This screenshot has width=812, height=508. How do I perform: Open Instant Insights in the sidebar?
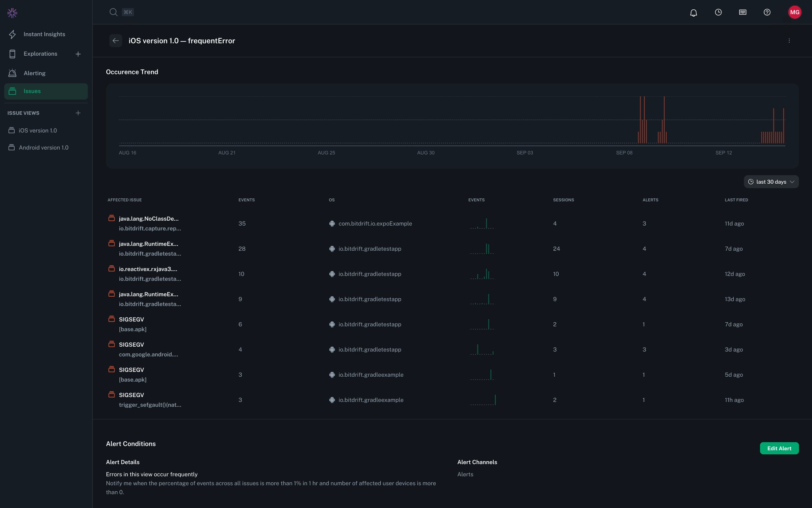pyautogui.click(x=44, y=35)
